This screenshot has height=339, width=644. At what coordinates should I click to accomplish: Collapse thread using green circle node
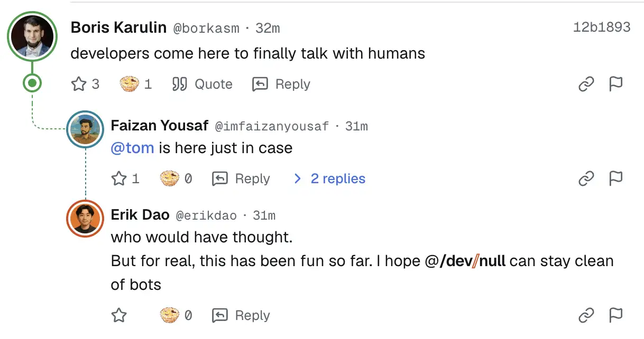pos(33,83)
